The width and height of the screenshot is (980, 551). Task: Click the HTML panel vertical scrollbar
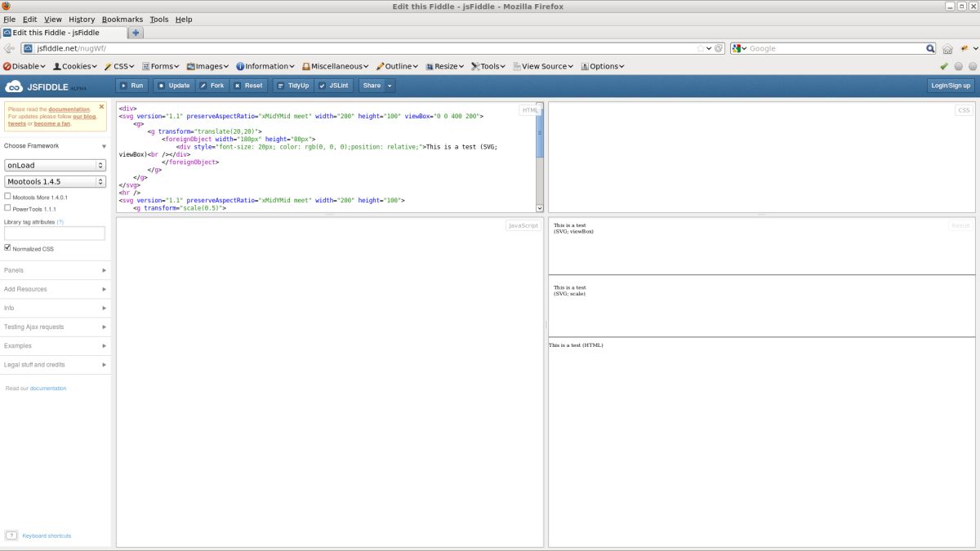(539, 157)
